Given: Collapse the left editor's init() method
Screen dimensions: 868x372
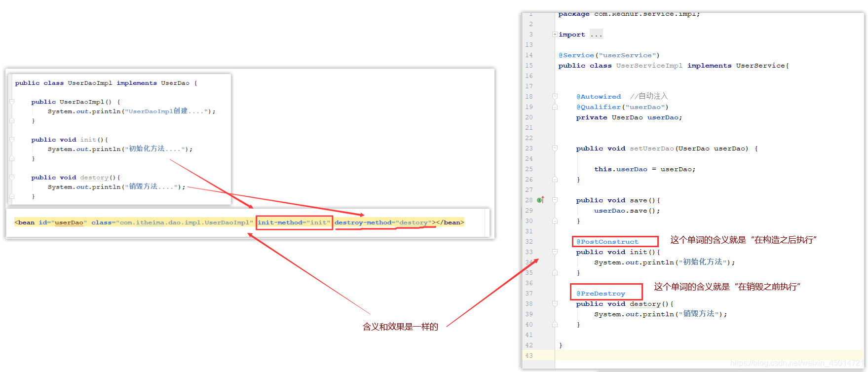Looking at the screenshot, I should 12,140.
